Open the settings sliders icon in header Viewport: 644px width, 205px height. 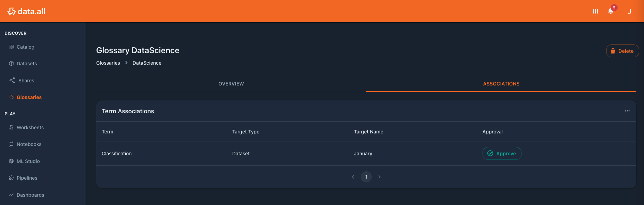(595, 11)
